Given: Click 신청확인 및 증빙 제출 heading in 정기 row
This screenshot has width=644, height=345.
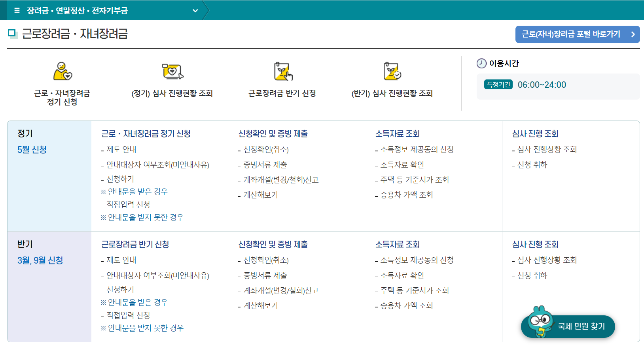Looking at the screenshot, I should click(x=273, y=134).
